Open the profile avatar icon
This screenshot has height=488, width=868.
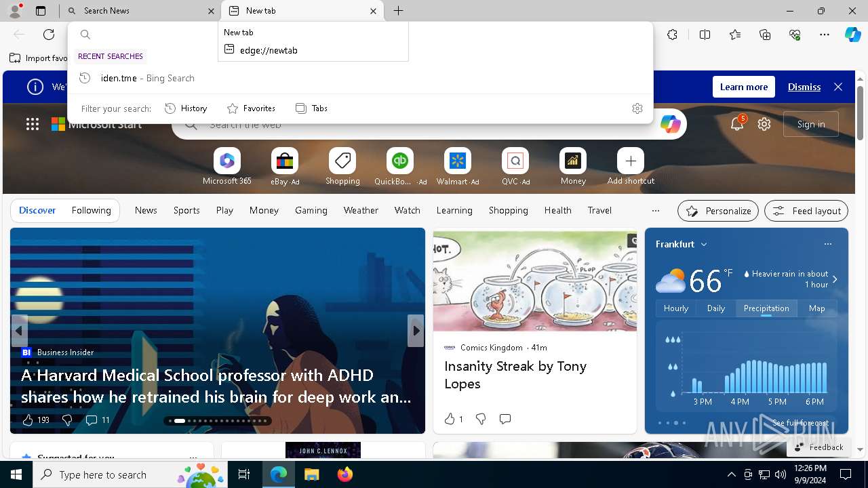[x=14, y=11]
